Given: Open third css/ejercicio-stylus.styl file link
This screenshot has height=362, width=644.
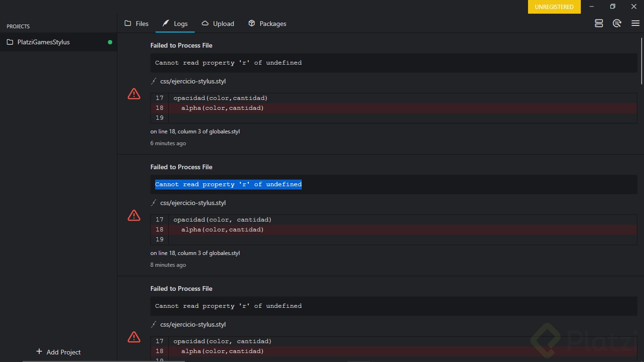Looking at the screenshot, I should pyautogui.click(x=193, y=324).
